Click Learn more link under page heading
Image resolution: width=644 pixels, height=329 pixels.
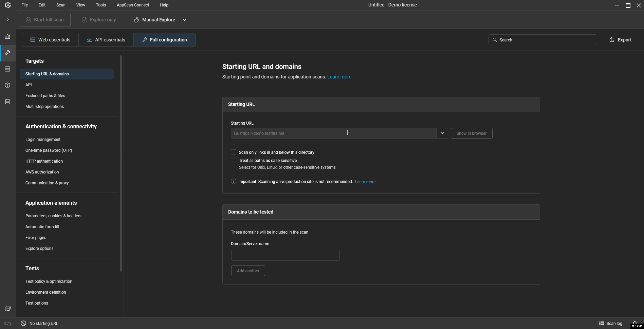pyautogui.click(x=339, y=77)
